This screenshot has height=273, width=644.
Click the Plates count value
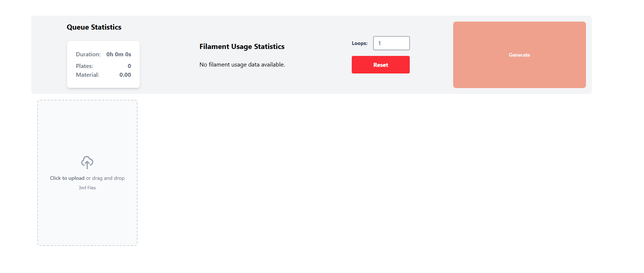[129, 66]
